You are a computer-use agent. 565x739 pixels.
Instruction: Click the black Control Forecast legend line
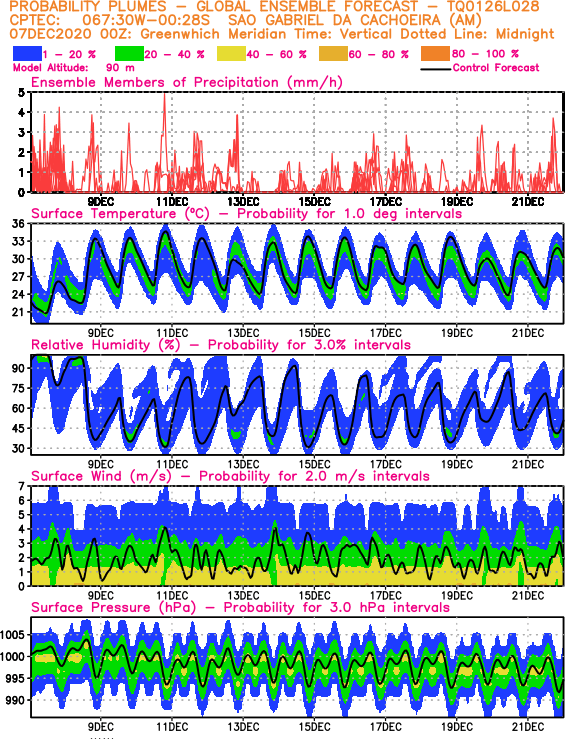[x=435, y=69]
